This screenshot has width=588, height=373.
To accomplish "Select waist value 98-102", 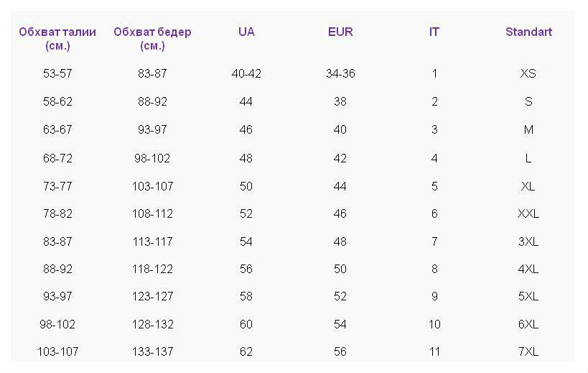I will pyautogui.click(x=57, y=324).
